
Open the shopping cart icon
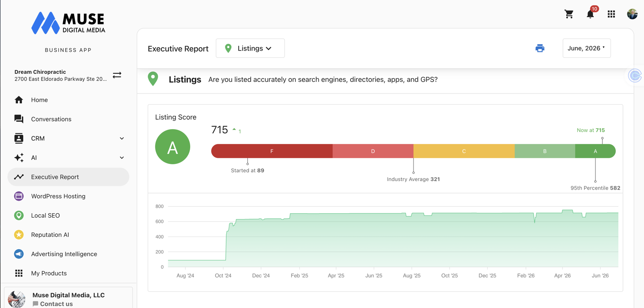point(569,14)
